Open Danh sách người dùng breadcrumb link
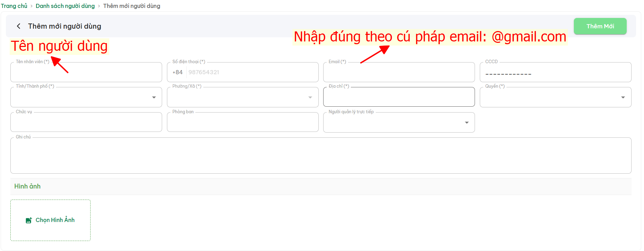644x251 pixels. coord(65,6)
